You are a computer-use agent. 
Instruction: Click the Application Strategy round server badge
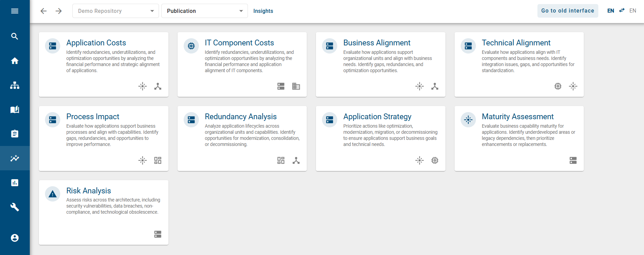point(330,120)
